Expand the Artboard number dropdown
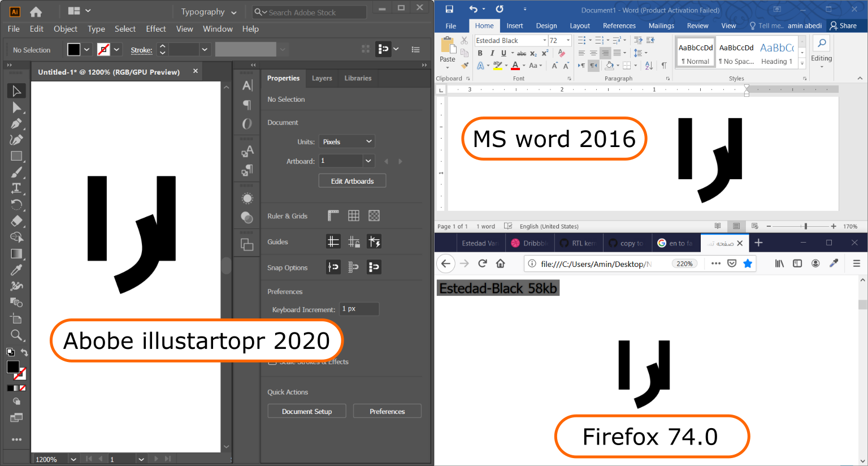Viewport: 868px width, 466px height. 368,161
